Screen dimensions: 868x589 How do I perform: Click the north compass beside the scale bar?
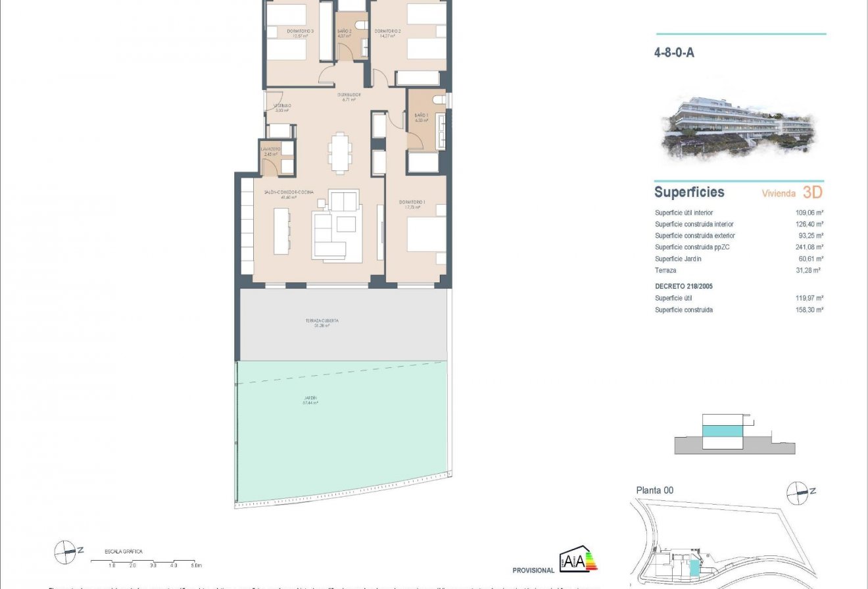(66, 551)
